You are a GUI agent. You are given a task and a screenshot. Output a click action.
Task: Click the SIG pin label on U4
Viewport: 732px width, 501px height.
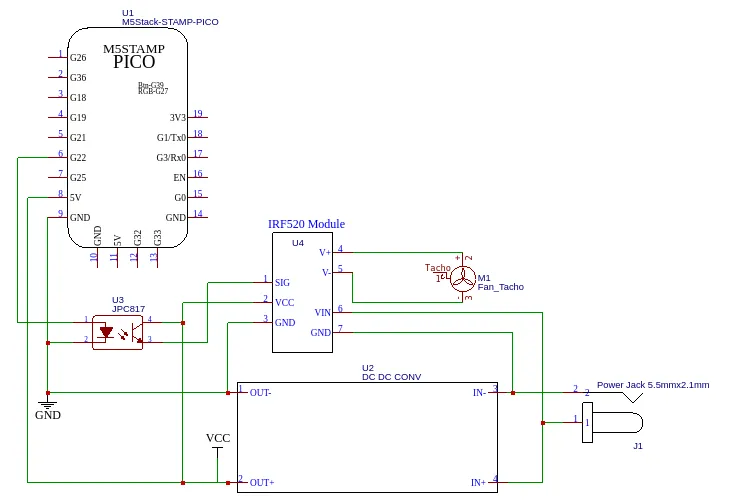(x=282, y=282)
